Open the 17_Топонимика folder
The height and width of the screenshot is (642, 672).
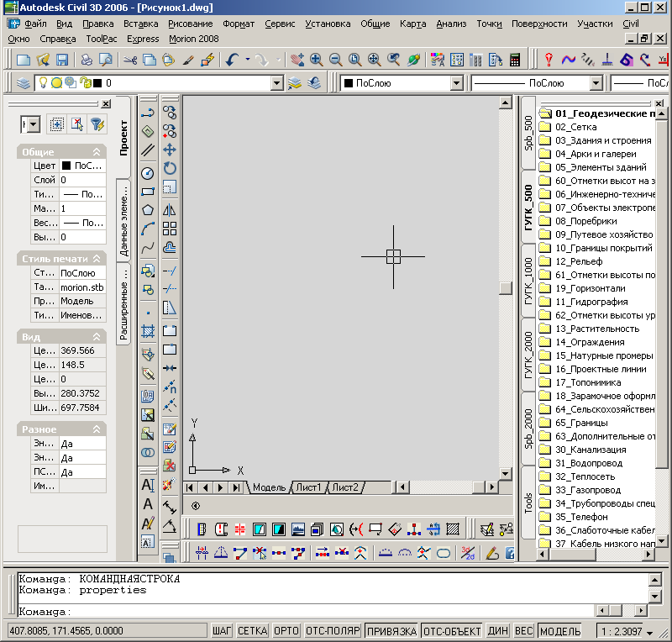pyautogui.click(x=587, y=382)
